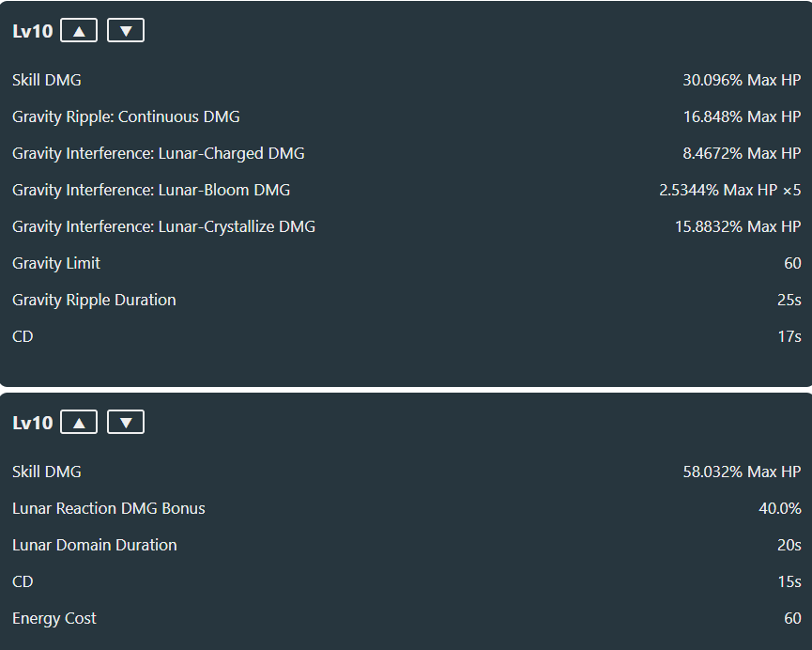Click the Gravity Ripple Duration label
Image resolution: width=812 pixels, height=650 pixels.
(x=94, y=300)
